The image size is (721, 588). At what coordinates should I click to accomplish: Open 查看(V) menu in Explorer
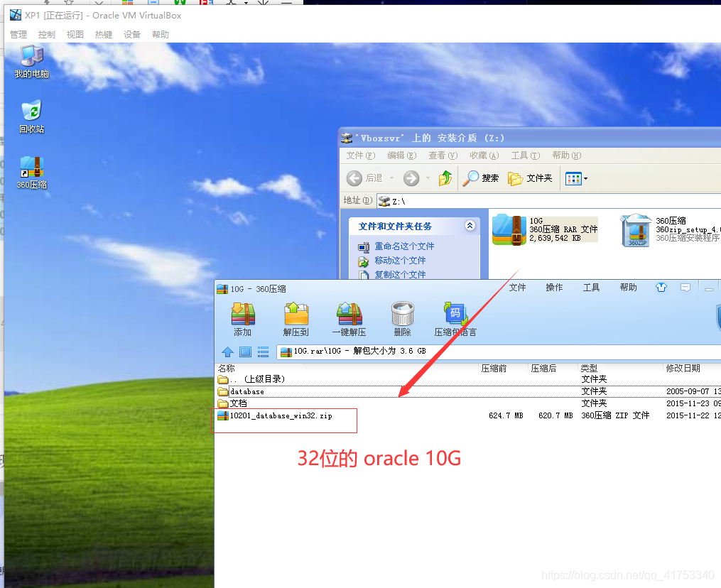443,156
